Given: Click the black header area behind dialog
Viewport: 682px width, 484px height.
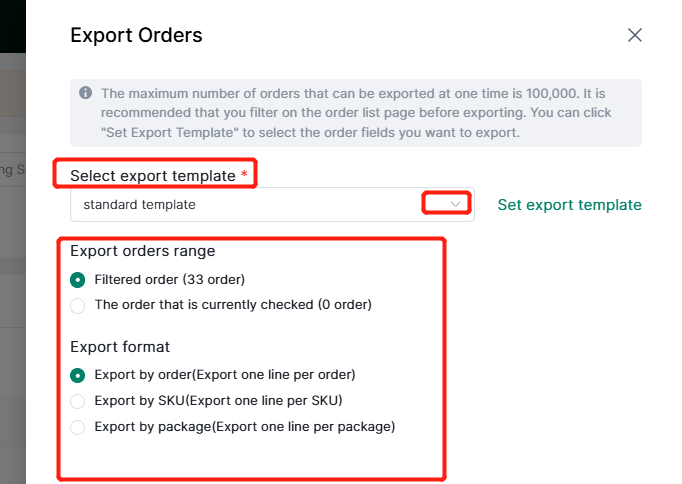Looking at the screenshot, I should point(13,26).
